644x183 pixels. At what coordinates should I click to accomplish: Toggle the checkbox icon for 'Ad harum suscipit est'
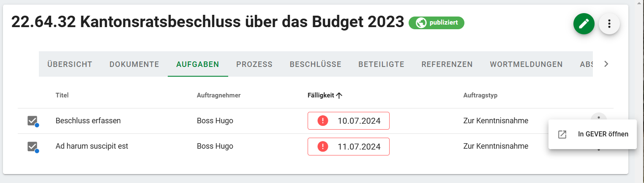(x=33, y=147)
